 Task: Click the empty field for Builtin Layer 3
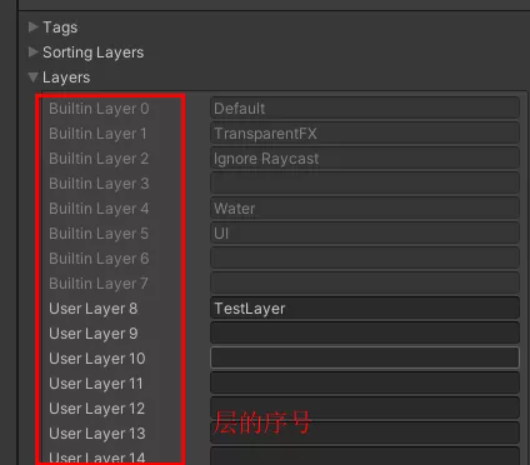coord(365,183)
